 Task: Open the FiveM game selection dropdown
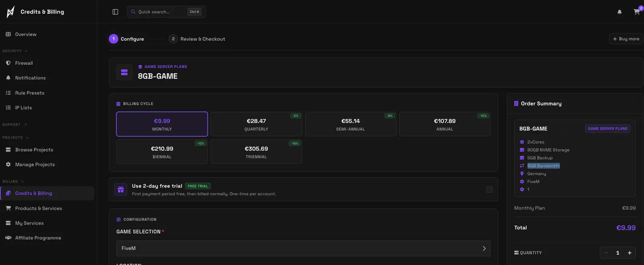[303, 248]
